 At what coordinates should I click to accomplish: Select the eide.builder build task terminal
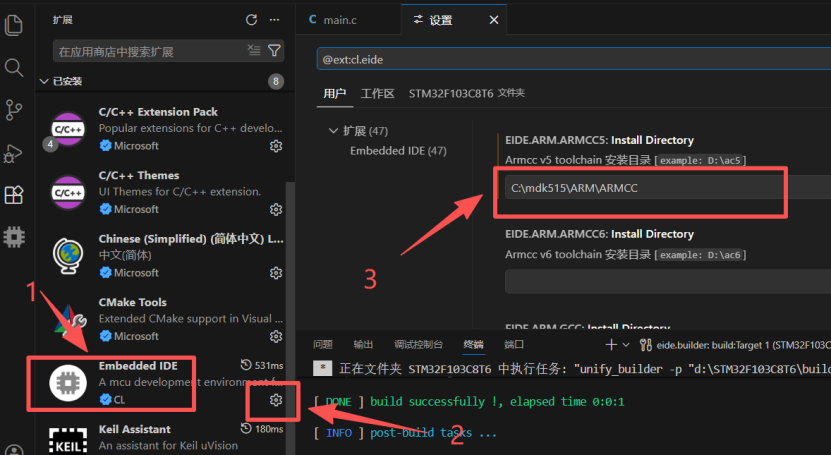click(x=735, y=345)
